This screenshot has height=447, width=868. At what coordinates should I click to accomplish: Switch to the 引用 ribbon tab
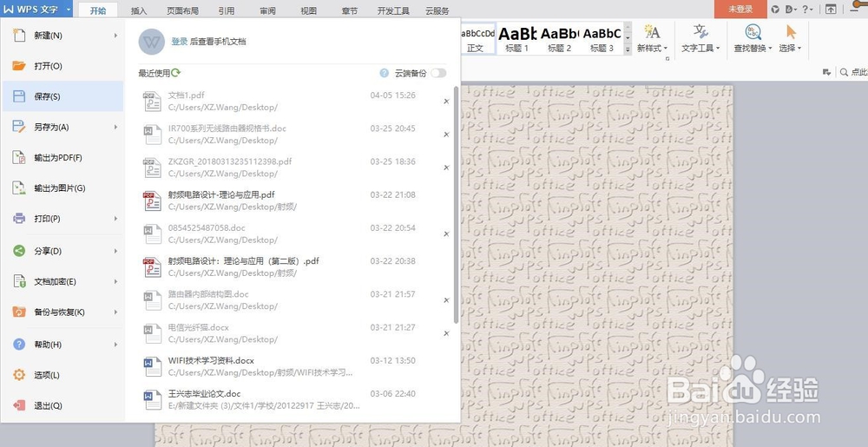(226, 10)
